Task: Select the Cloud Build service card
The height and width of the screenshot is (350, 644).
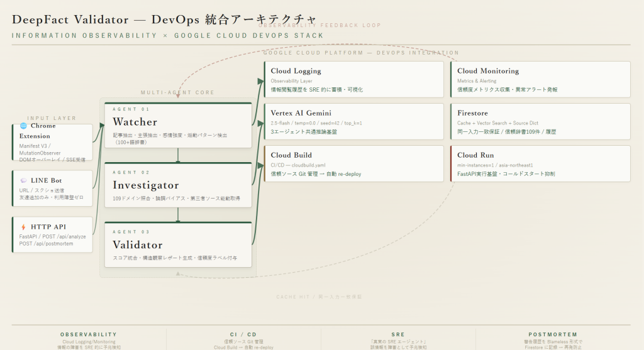Action: pos(353,163)
